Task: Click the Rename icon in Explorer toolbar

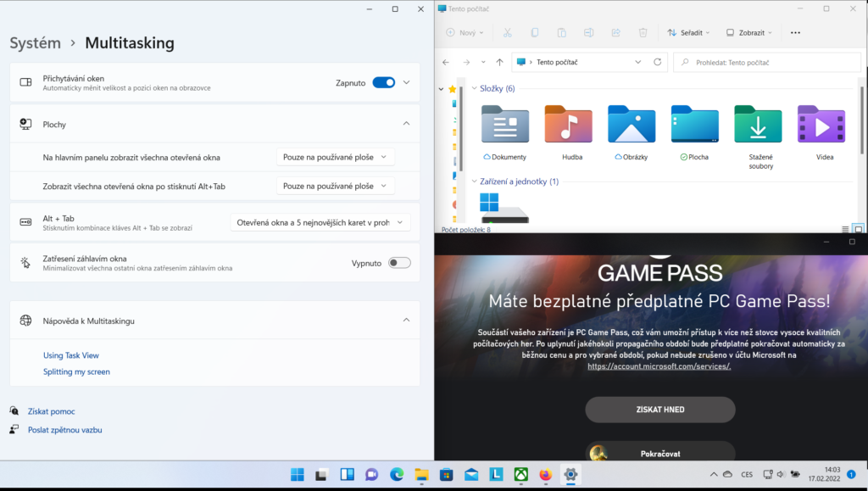Action: coord(589,33)
